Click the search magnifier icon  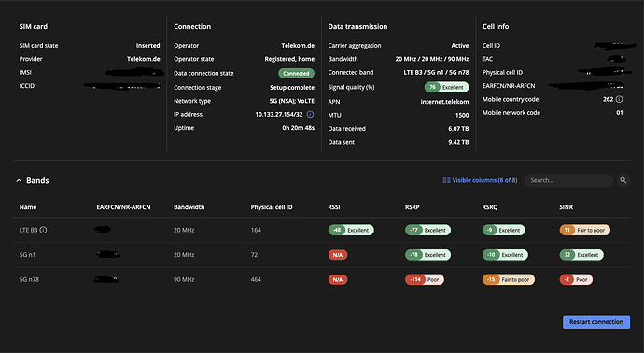point(623,180)
